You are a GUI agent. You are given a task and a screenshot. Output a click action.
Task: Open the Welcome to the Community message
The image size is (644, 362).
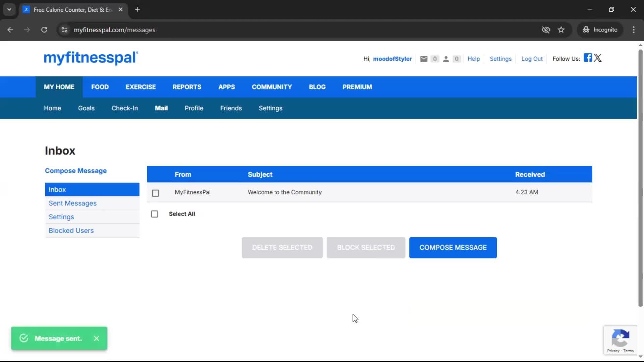tap(284, 192)
